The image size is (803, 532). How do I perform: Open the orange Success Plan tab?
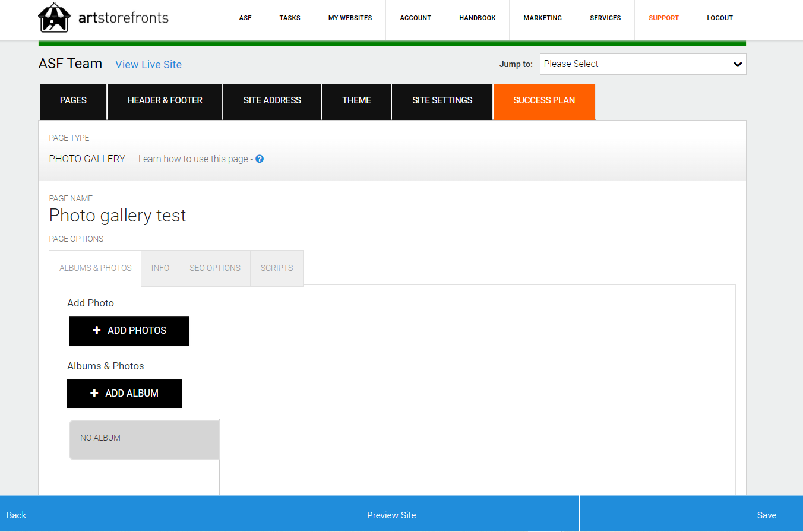click(544, 101)
